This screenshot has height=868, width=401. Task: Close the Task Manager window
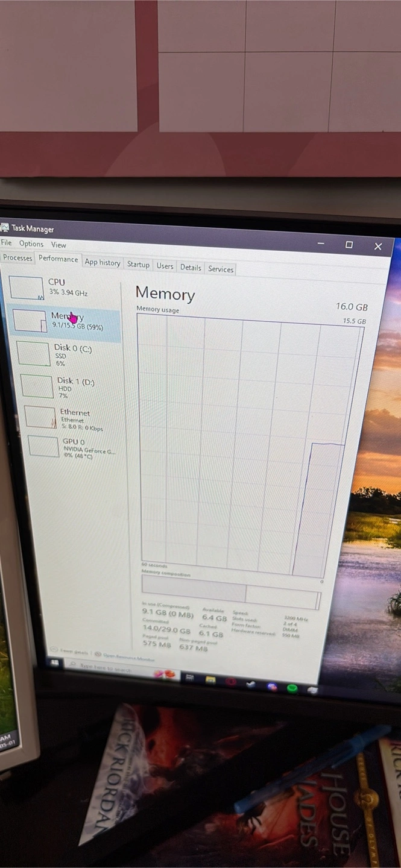point(378,246)
